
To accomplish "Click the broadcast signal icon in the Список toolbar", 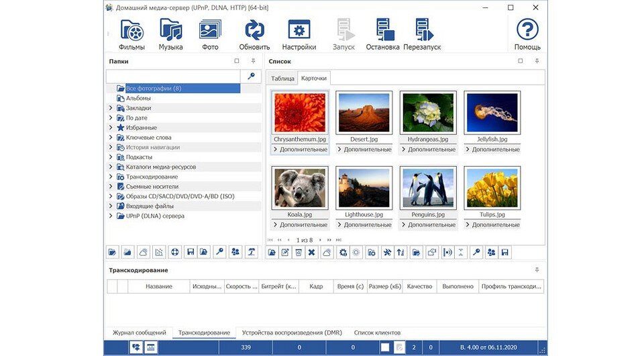I will [x=447, y=253].
